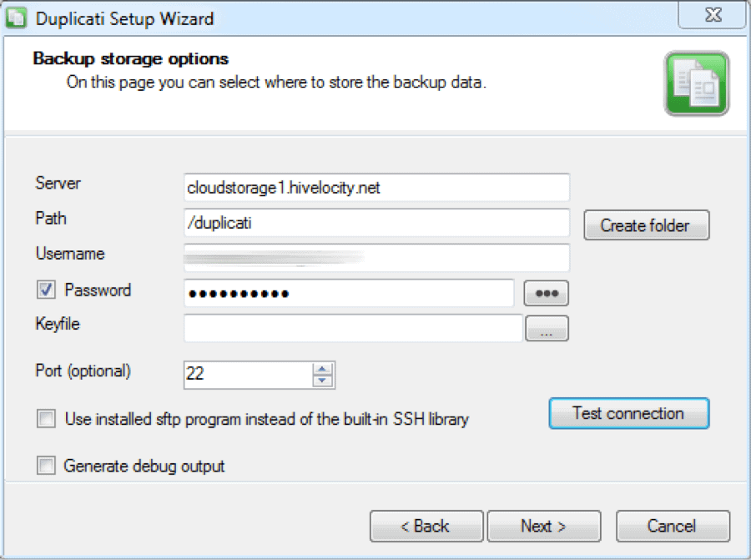Show password using the dots button

pyautogui.click(x=547, y=293)
